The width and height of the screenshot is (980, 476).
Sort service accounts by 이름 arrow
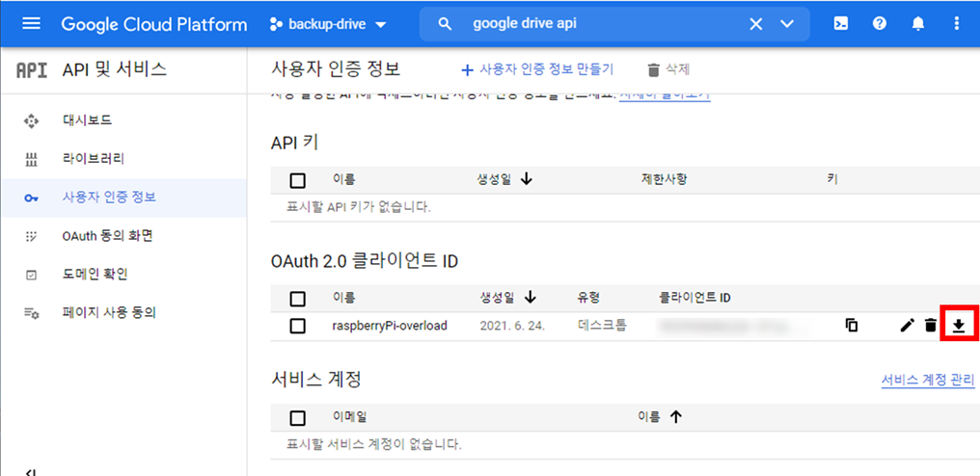tap(674, 416)
